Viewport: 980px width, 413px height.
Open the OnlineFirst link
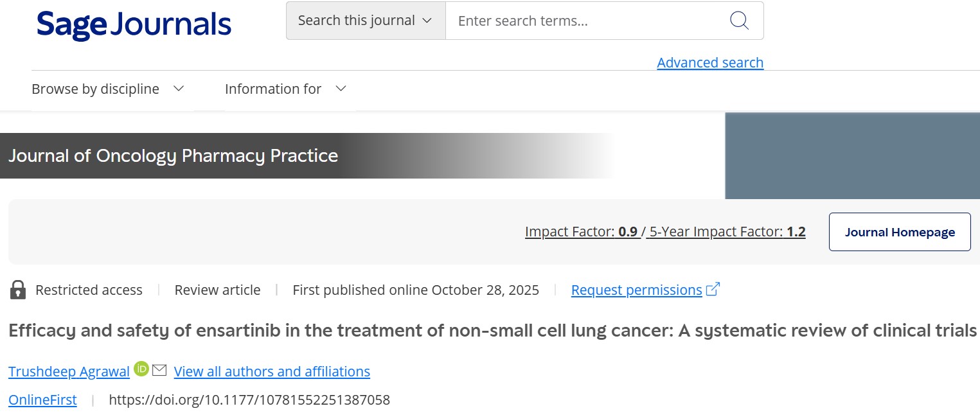pos(42,400)
